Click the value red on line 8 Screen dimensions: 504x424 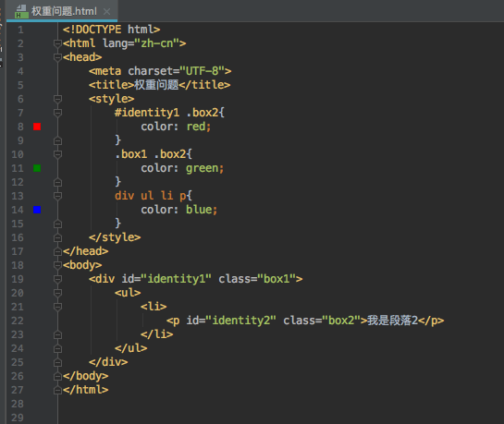pyautogui.click(x=196, y=127)
